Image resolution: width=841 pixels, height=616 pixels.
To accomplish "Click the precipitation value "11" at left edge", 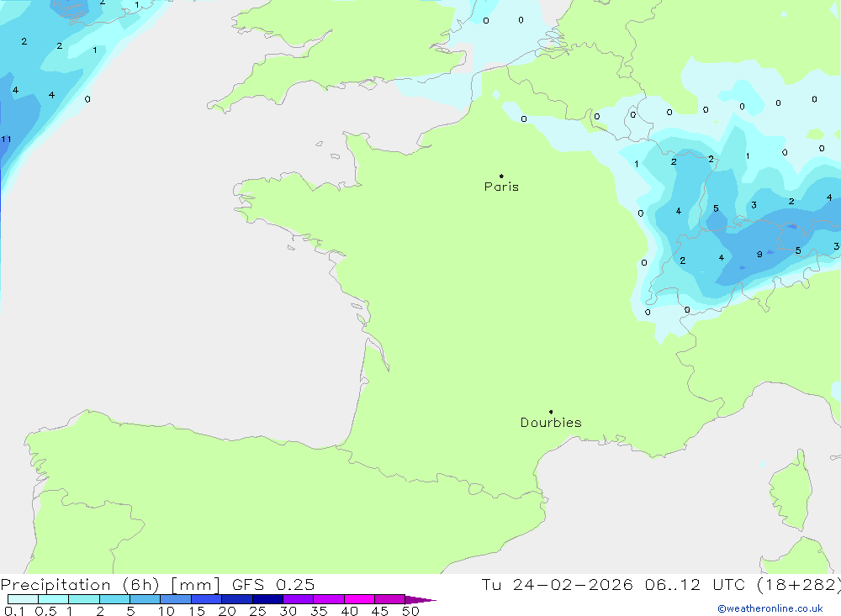I will pyautogui.click(x=6, y=140).
